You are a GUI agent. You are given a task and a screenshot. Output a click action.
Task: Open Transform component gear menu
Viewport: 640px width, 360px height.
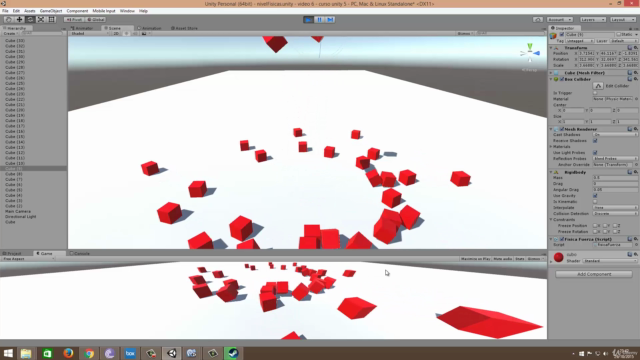tap(636, 48)
